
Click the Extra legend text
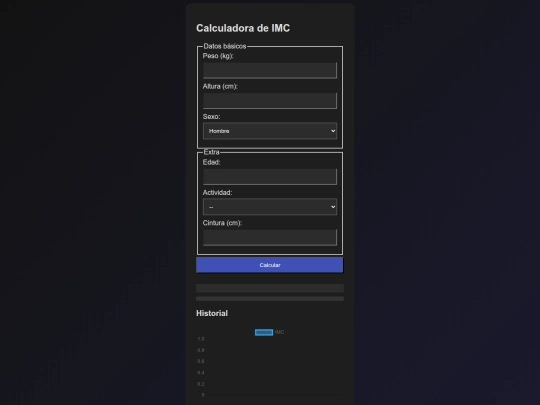point(211,152)
